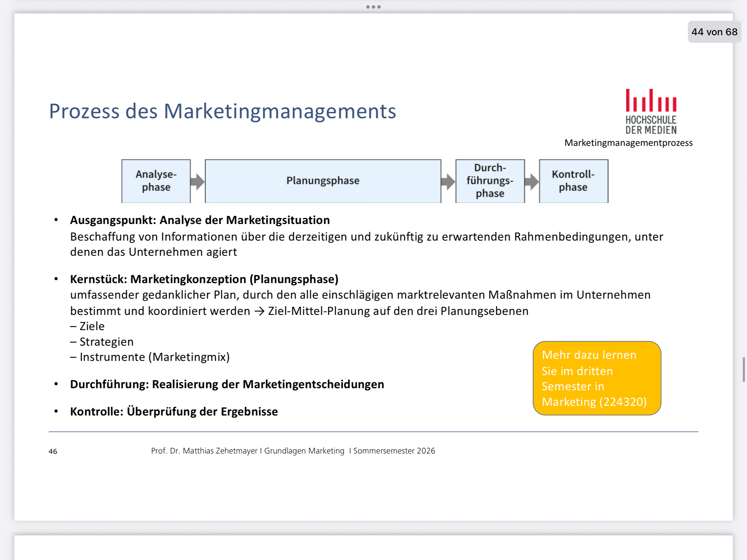Tap the three-dot handle at top
Screen dimensions: 747x560
(x=373, y=7)
